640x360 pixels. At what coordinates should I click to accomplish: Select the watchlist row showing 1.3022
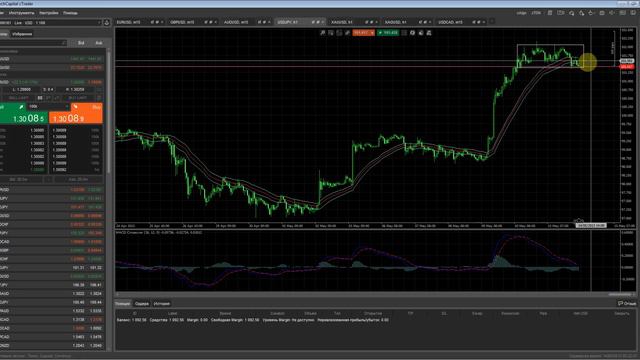(53, 293)
